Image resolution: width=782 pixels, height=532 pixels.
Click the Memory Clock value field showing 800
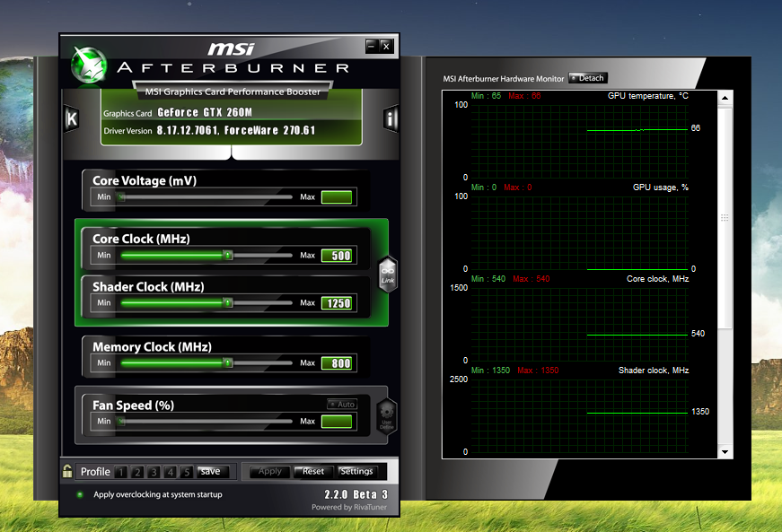pos(337,363)
